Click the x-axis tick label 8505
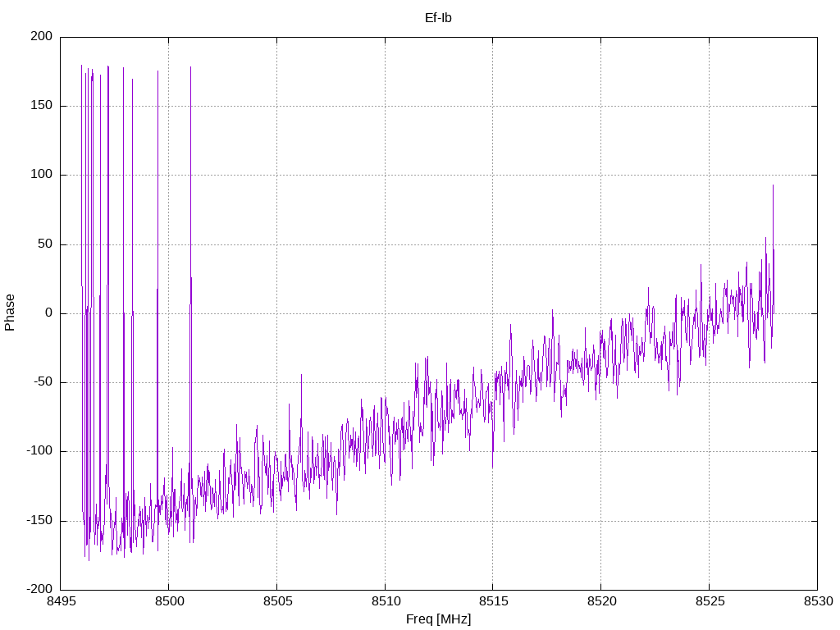Screen dimensions: 840x630 point(277,602)
